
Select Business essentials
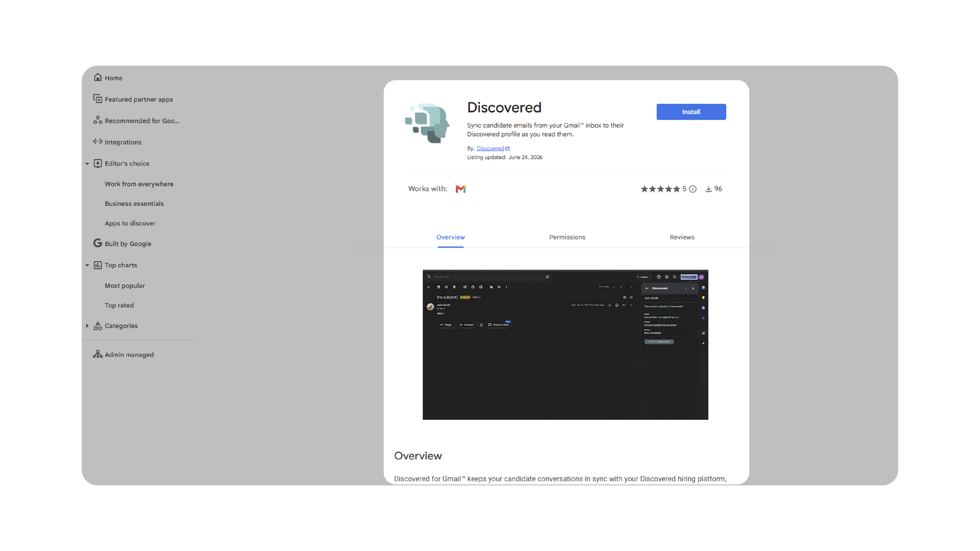[x=134, y=204]
